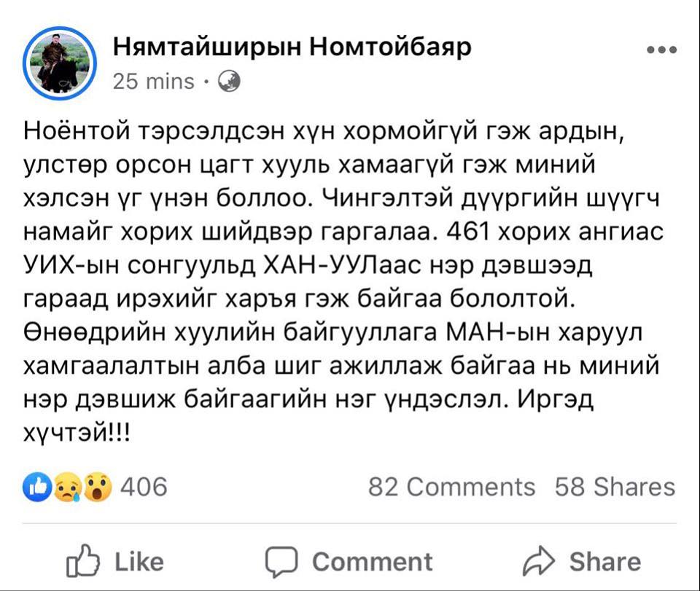
Task: Click the Comment speech bubble icon
Action: coord(281,562)
